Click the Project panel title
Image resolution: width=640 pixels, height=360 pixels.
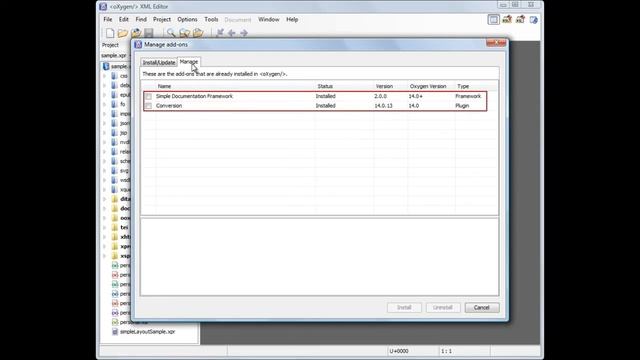click(110, 45)
